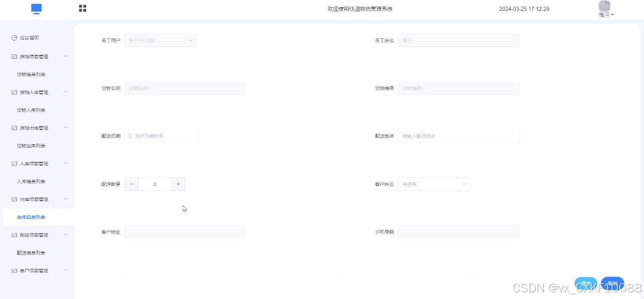Screen dimensions: 644x299
Task: Click the user avatar picture
Action: (604, 6)
